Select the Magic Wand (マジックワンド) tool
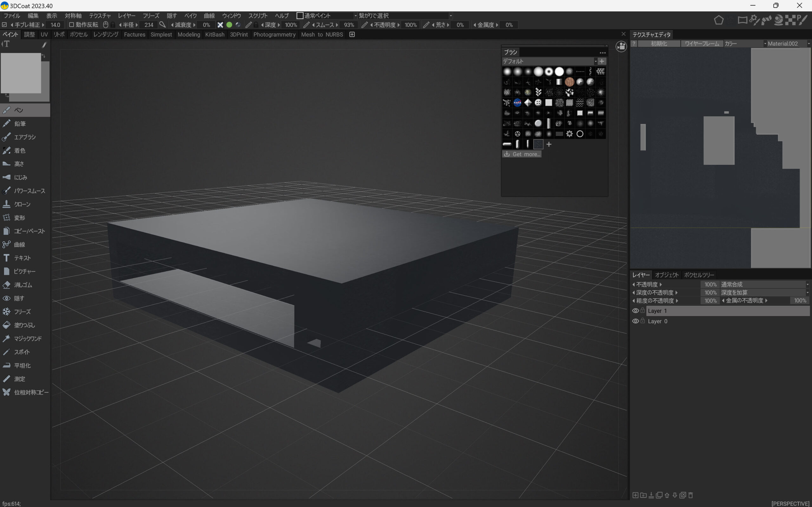Screen dimensions: 812x507 28,338
